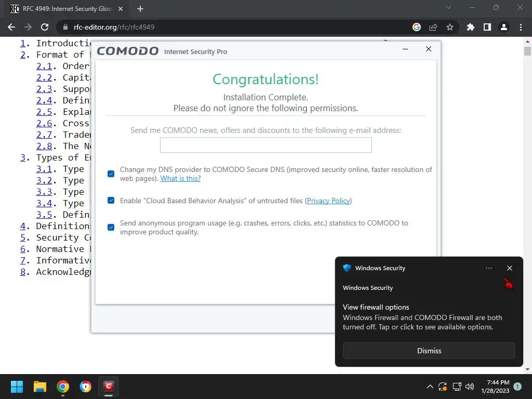The height and width of the screenshot is (399, 532).
Task: Click the page vertical scrollbar thumb
Action: click(527, 51)
